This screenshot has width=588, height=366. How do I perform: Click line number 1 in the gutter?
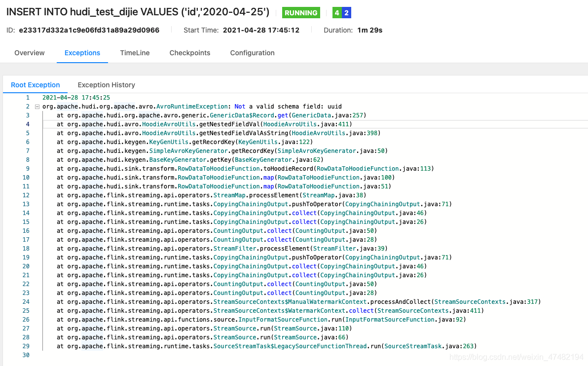click(x=27, y=98)
